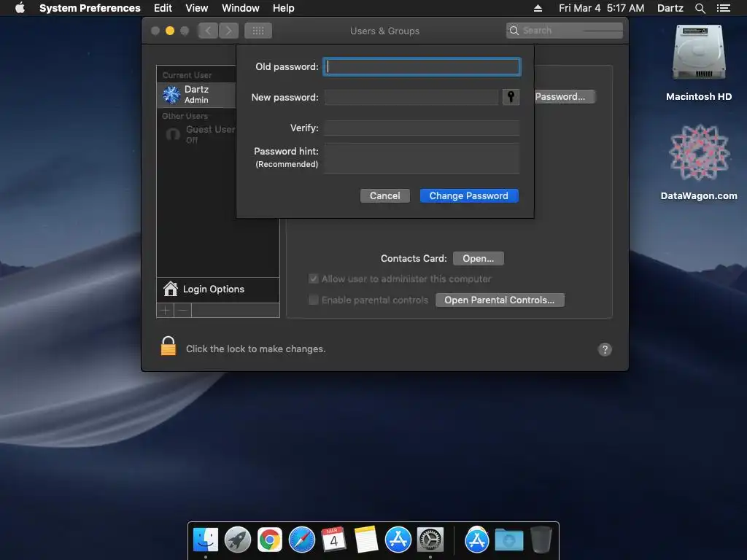This screenshot has height=560, width=747.
Task: Click the date and time in menu bar
Action: pos(601,8)
